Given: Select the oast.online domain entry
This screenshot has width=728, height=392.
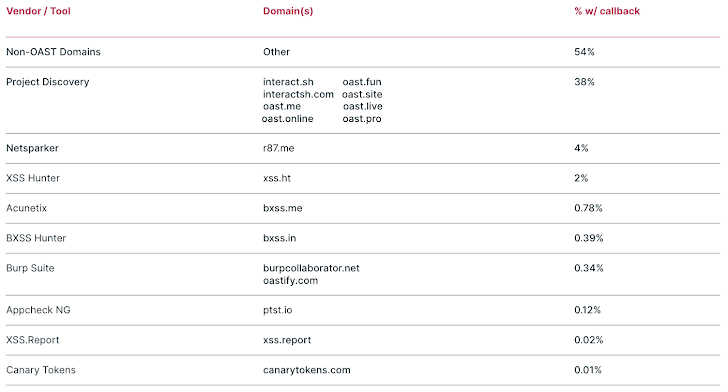Looking at the screenshot, I should [287, 119].
